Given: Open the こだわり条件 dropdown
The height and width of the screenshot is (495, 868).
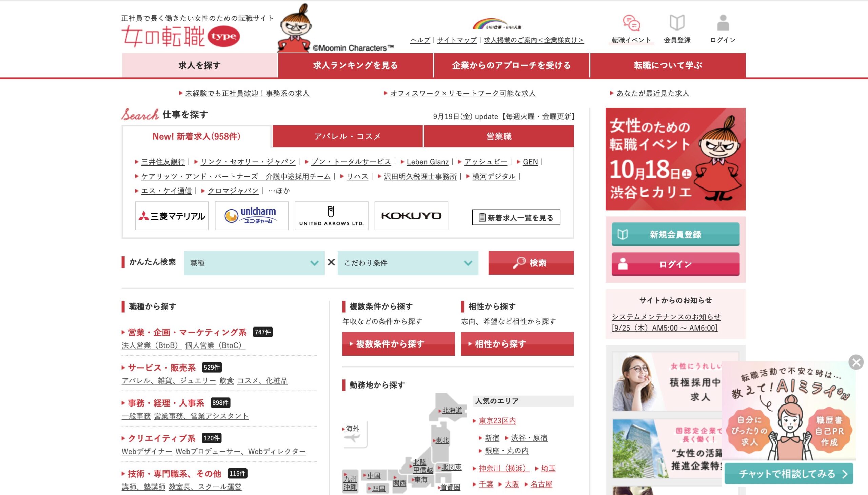Looking at the screenshot, I should [x=408, y=263].
